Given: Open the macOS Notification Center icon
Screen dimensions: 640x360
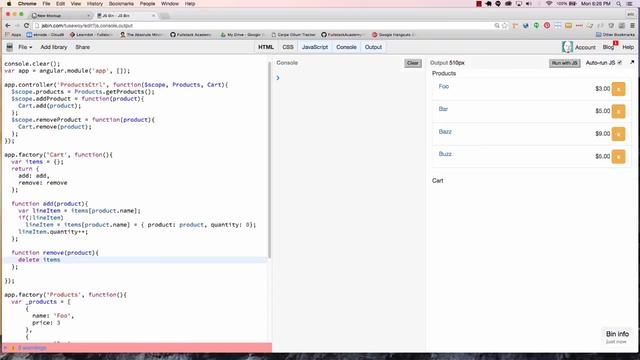Looking at the screenshot, I should (x=630, y=4).
